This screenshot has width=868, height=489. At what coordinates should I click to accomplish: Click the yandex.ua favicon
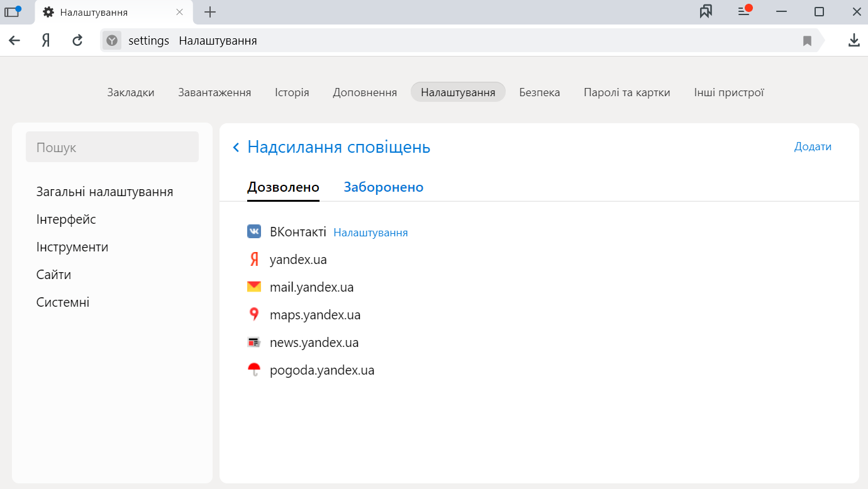[x=254, y=260]
